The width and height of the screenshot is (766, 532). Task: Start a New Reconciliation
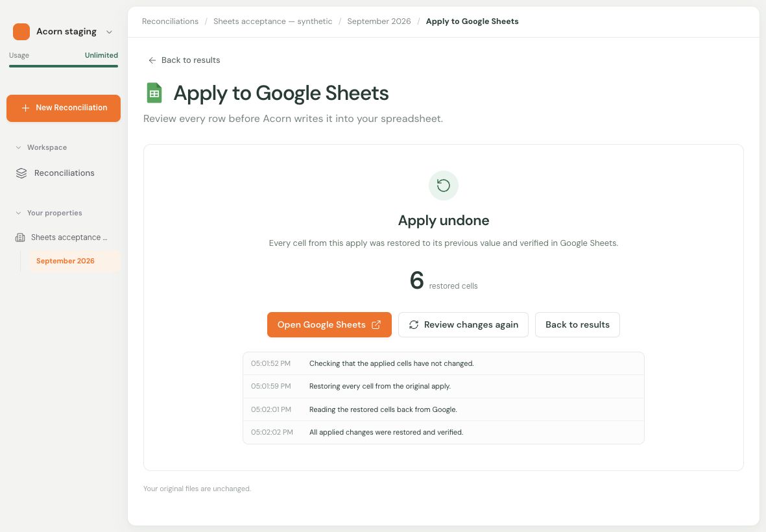point(64,108)
